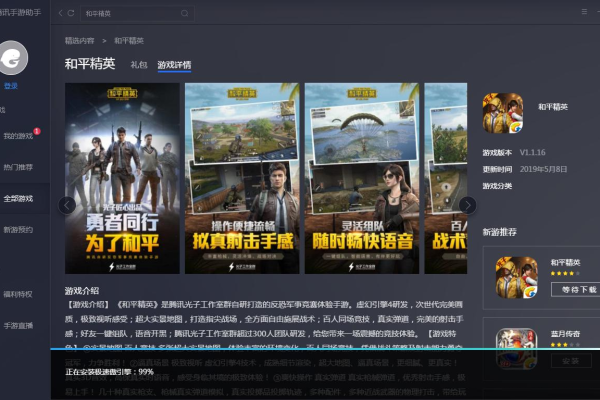The image size is (600, 400).
Task: Open 热门推荐 in the sidebar
Action: (x=18, y=167)
